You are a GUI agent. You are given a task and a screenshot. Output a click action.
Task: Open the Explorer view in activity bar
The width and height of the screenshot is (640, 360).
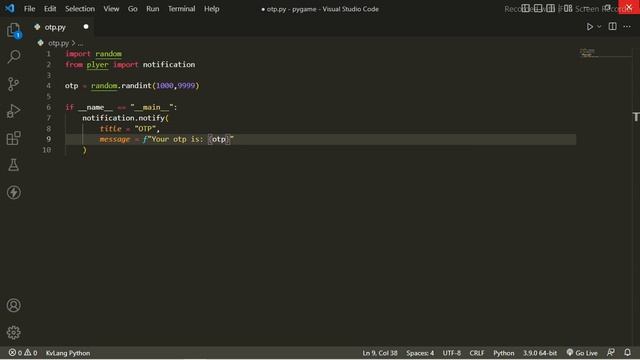13,30
